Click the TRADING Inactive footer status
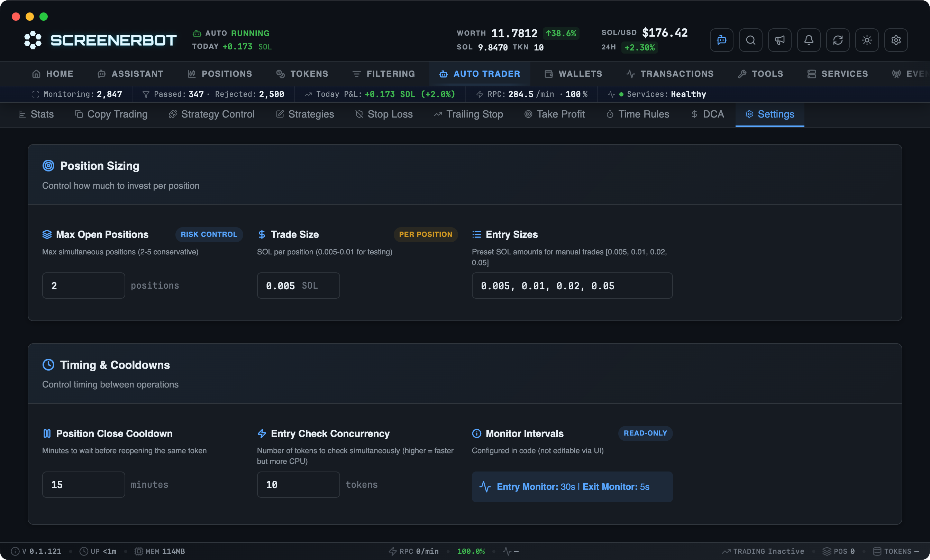The height and width of the screenshot is (560, 930). (763, 551)
